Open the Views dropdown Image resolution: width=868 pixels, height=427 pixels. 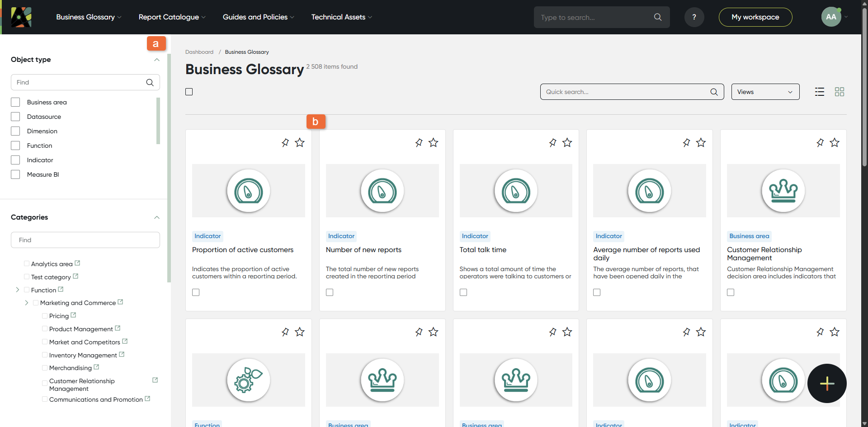coord(765,92)
